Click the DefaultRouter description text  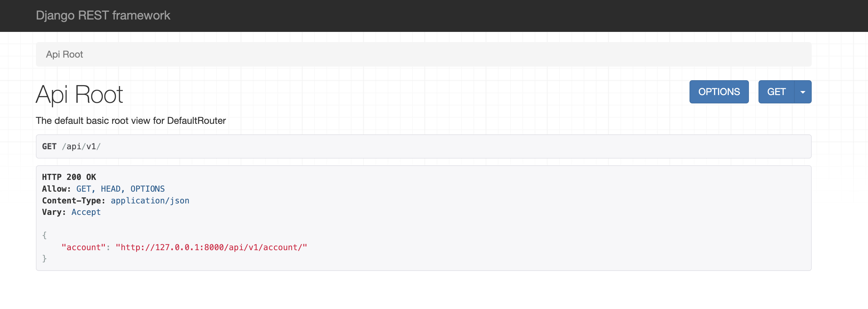pyautogui.click(x=131, y=120)
